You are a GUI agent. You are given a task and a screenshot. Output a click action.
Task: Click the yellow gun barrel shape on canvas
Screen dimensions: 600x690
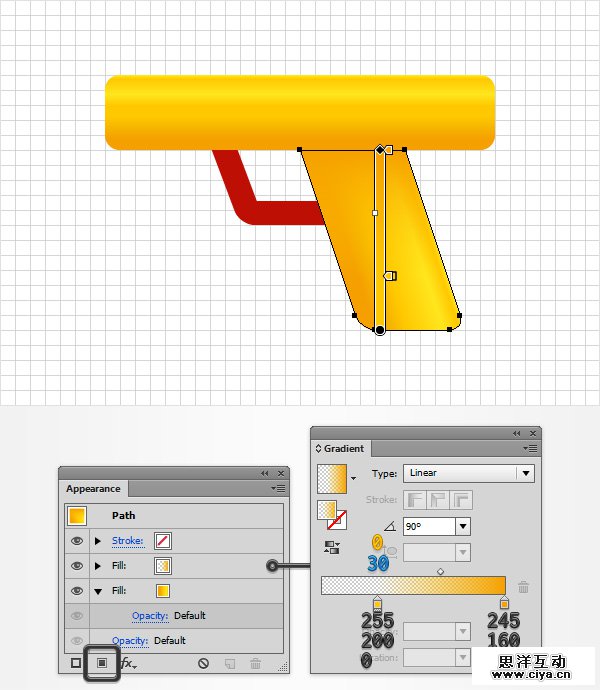tap(300, 113)
